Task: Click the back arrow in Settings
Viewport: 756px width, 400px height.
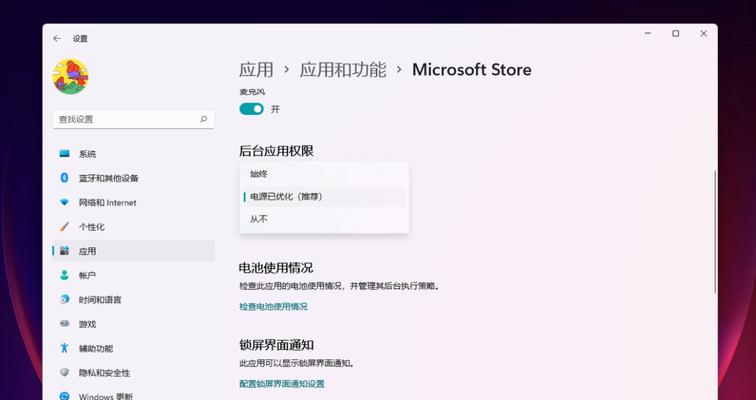Action: pos(57,39)
